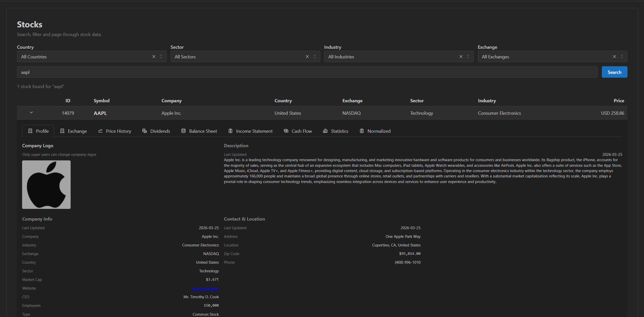
Task: Open the Normalized tab
Action: click(x=375, y=131)
